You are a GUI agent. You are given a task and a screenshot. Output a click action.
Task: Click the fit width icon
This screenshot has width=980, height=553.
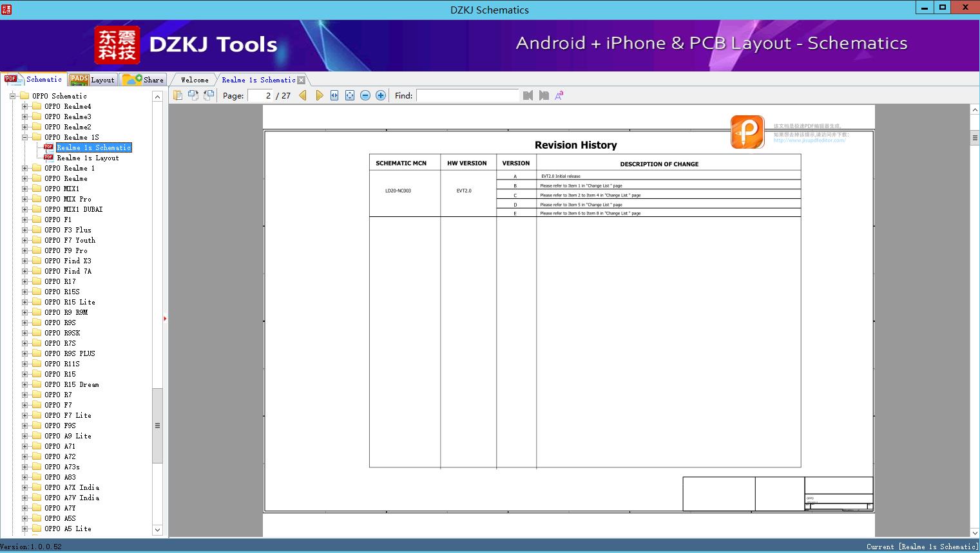334,95
